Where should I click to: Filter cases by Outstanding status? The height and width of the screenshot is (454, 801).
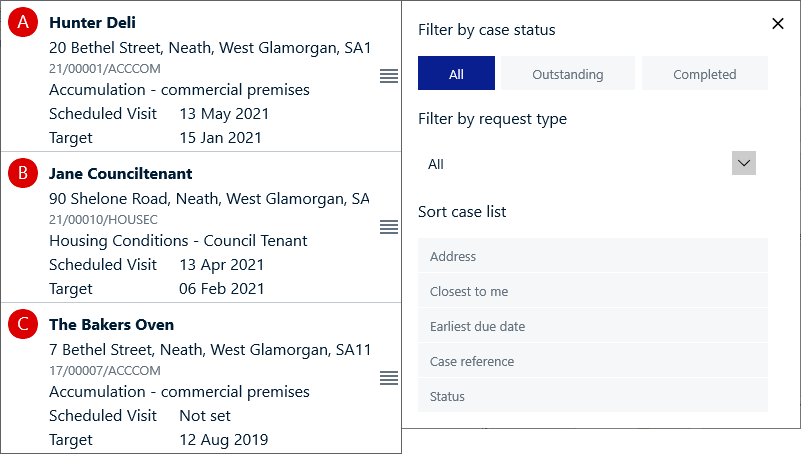567,74
